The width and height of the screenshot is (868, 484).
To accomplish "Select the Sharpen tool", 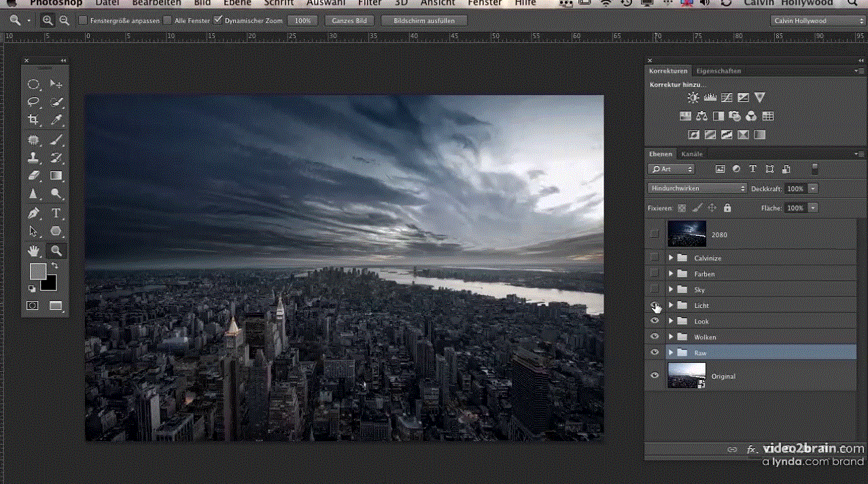I will [33, 194].
